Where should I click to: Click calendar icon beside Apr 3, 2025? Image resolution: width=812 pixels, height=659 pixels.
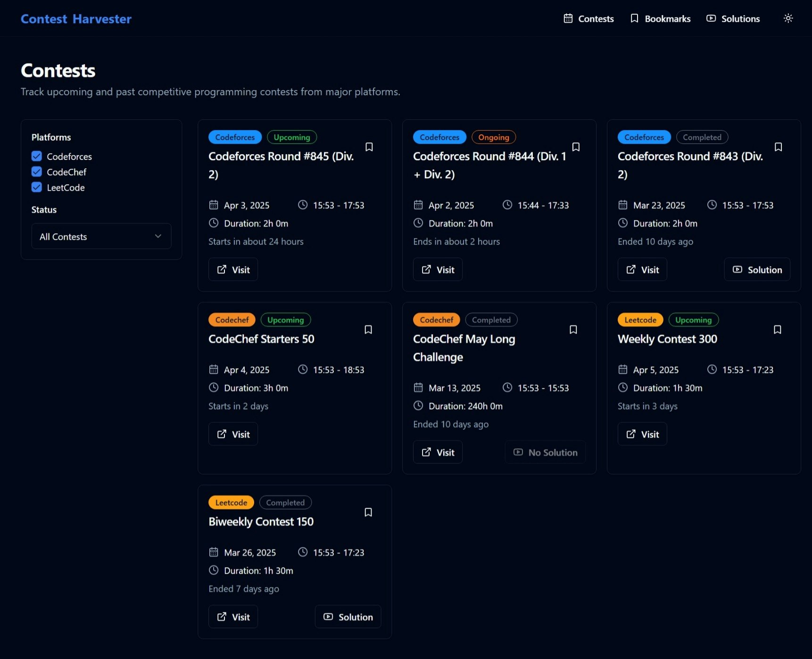214,205
